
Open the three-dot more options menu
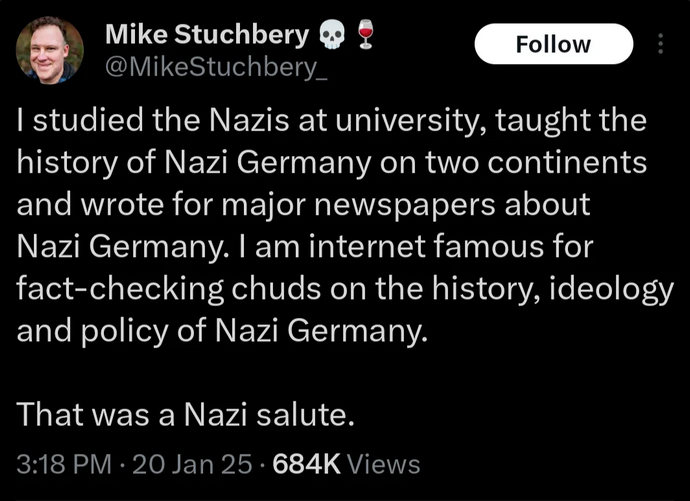[x=660, y=44]
